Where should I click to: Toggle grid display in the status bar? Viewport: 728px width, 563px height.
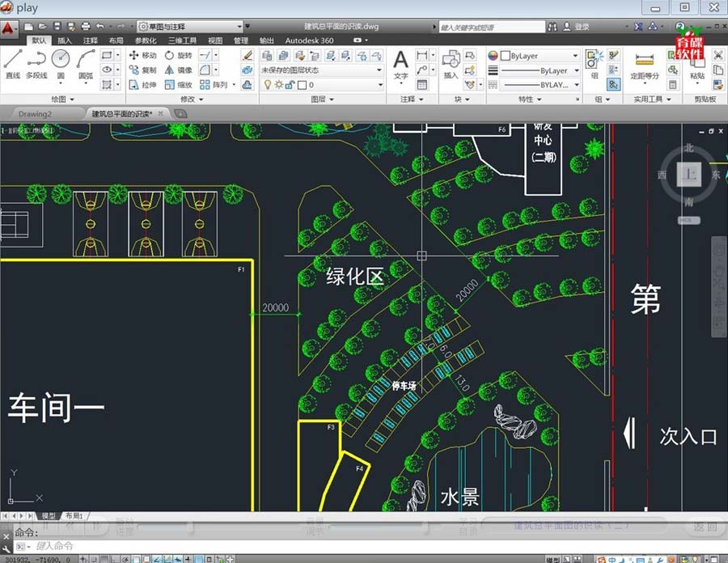[x=104, y=558]
